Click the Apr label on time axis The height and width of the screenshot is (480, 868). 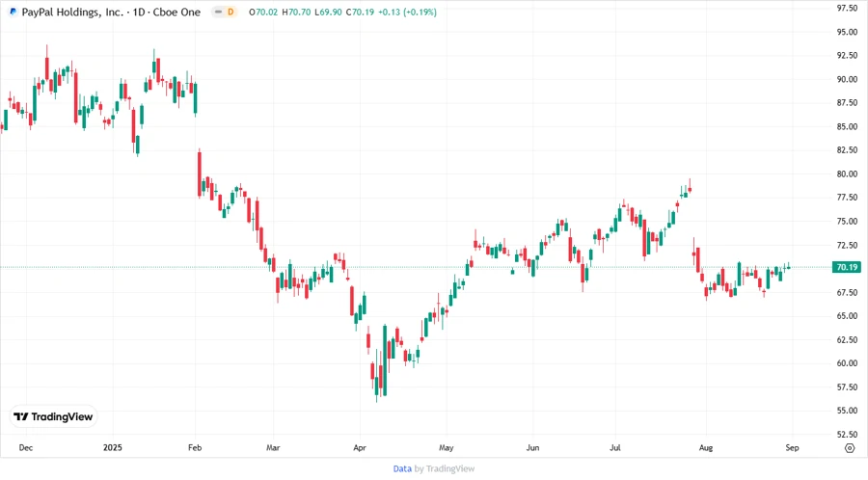coord(360,448)
